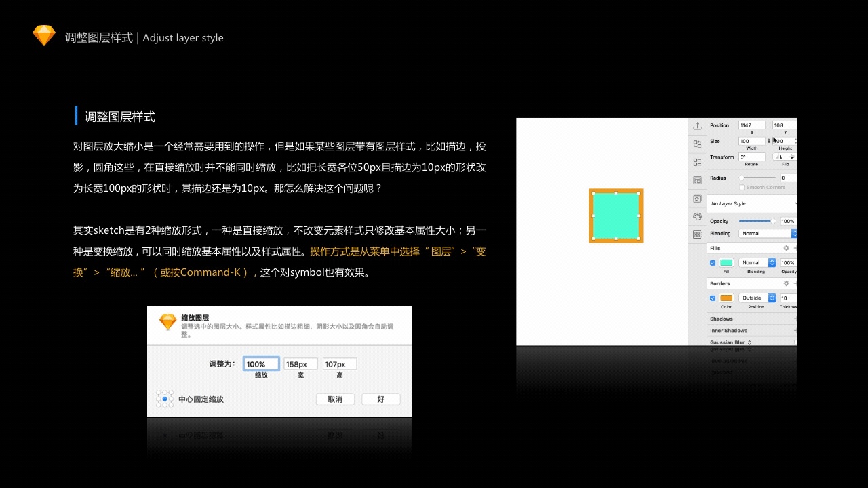This screenshot has height=488, width=868.
Task: Click the 100% scale field in dialog
Action: (x=261, y=364)
